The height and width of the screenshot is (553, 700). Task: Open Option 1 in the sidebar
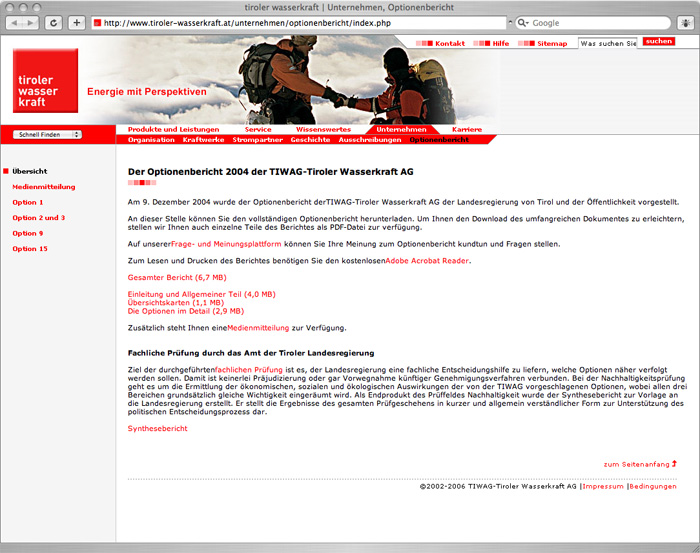pos(28,202)
